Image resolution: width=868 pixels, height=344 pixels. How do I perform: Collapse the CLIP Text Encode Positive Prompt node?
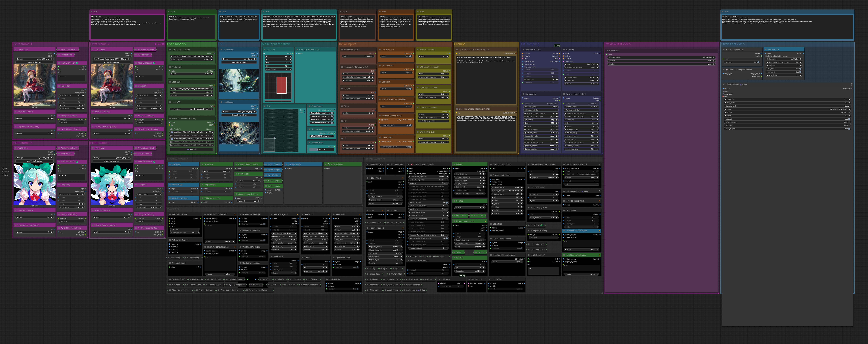tap(457, 50)
